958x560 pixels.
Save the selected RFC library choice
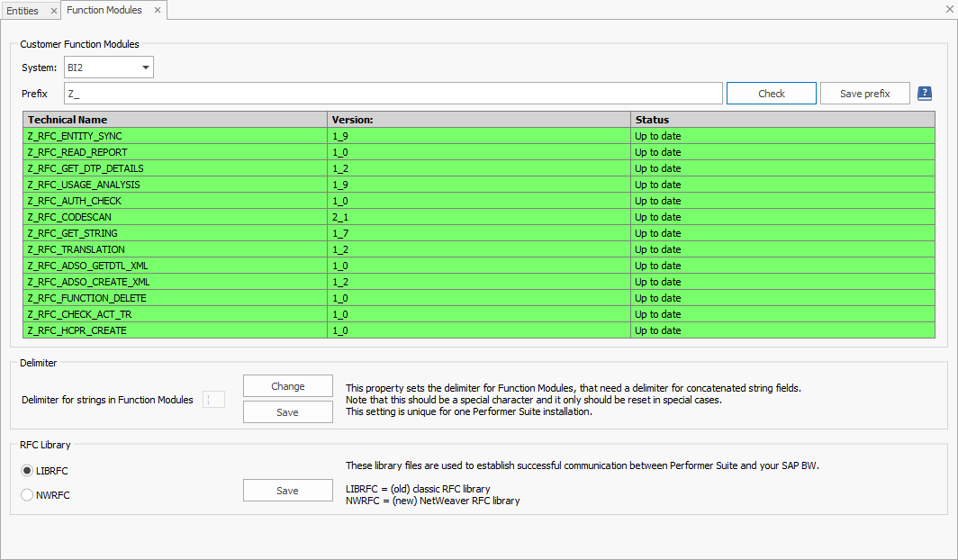coord(287,490)
